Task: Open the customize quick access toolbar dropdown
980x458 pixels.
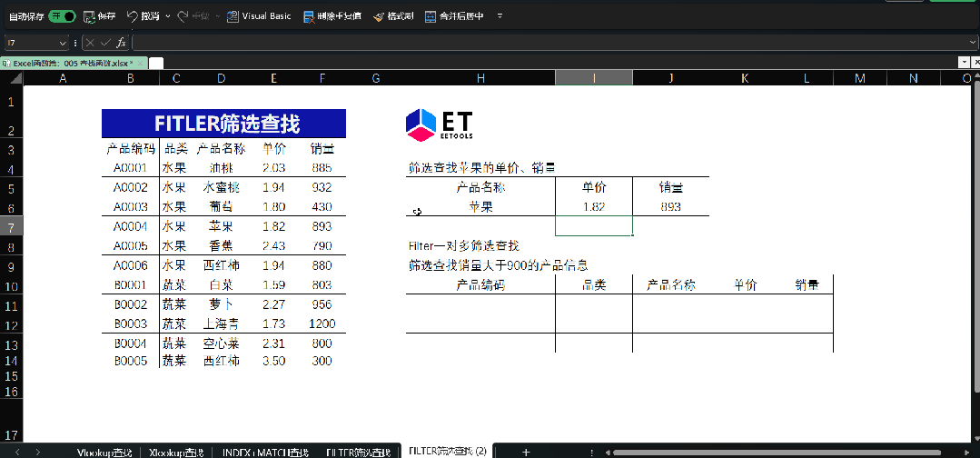Action: [x=500, y=16]
